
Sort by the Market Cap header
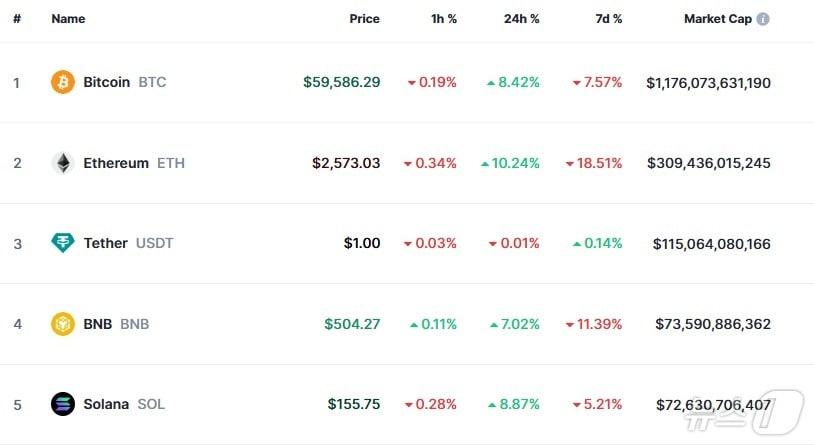[717, 19]
